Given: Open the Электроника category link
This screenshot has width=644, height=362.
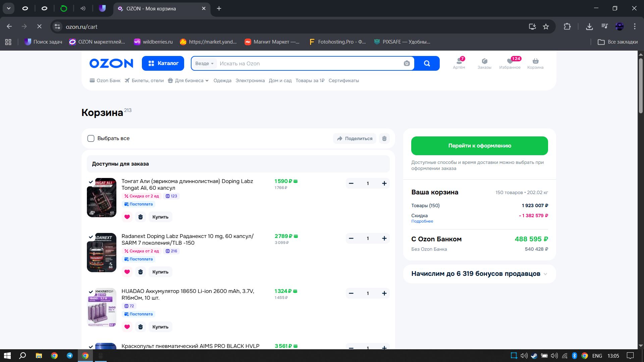Looking at the screenshot, I should [250, 81].
